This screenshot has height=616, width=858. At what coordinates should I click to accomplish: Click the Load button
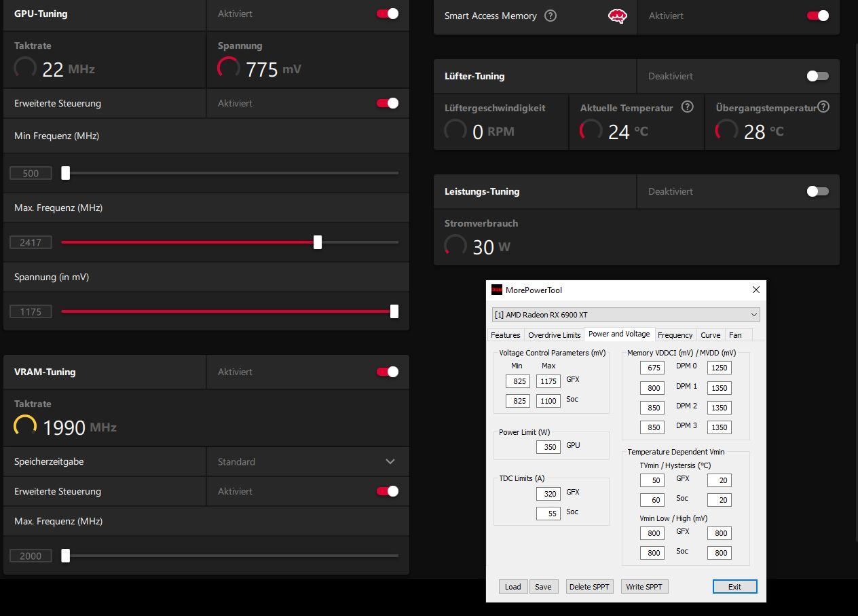tap(513, 587)
